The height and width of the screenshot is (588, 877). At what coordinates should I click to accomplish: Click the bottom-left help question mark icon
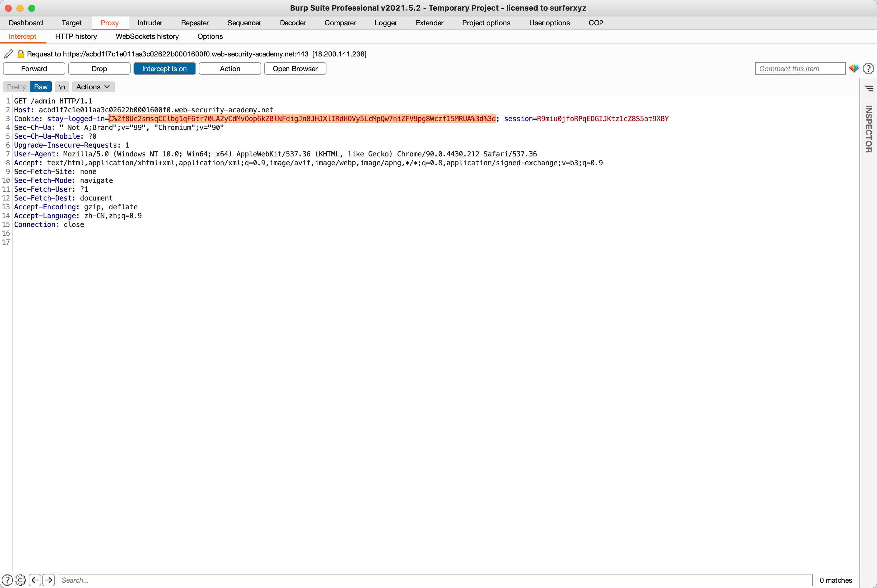(x=7, y=580)
